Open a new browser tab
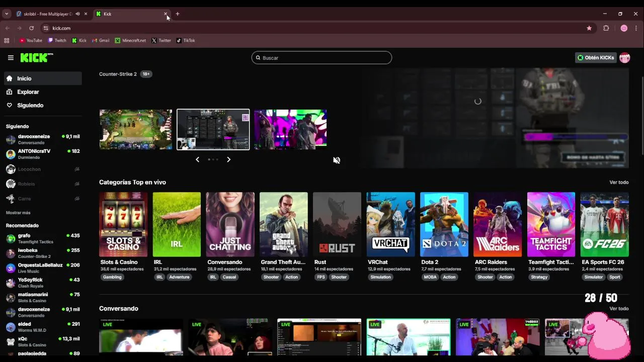644x362 pixels. point(177,14)
